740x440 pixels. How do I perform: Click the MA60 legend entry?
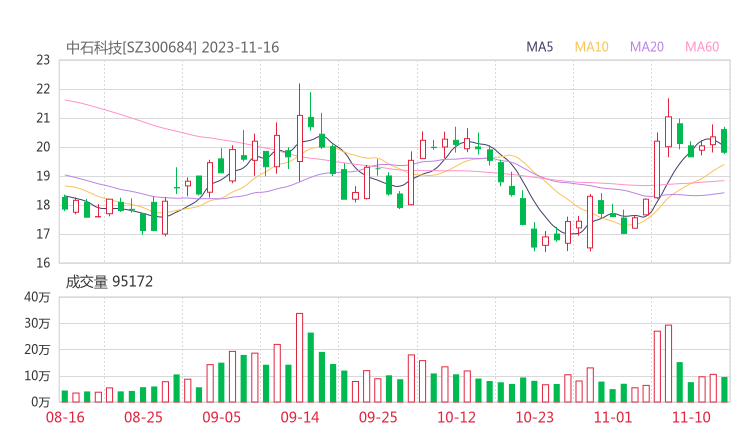(702, 47)
